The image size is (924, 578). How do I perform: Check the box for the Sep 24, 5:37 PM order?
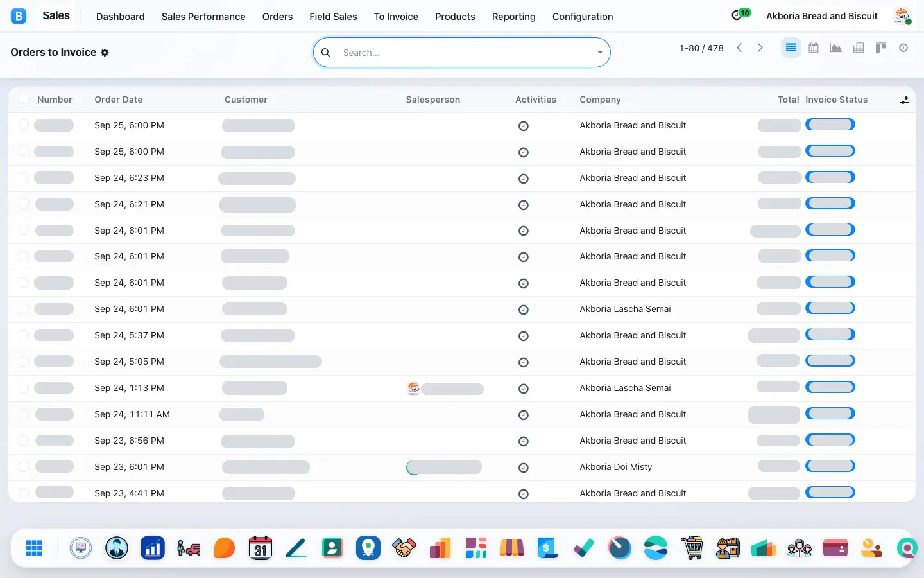(x=24, y=335)
